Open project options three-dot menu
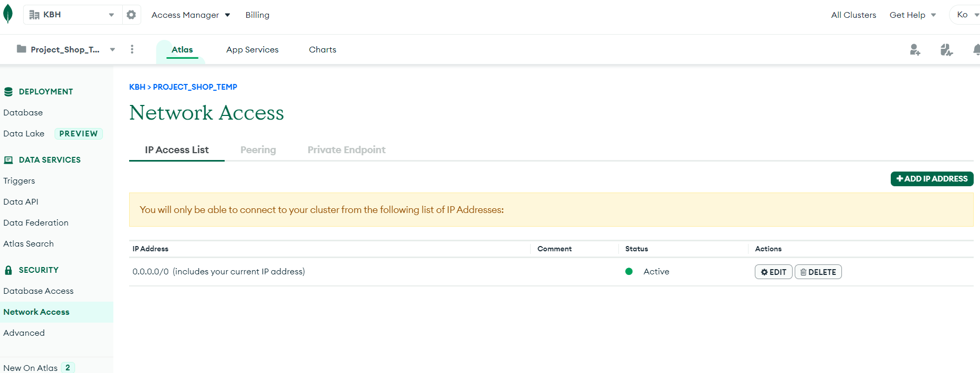980x373 pixels. [132, 49]
